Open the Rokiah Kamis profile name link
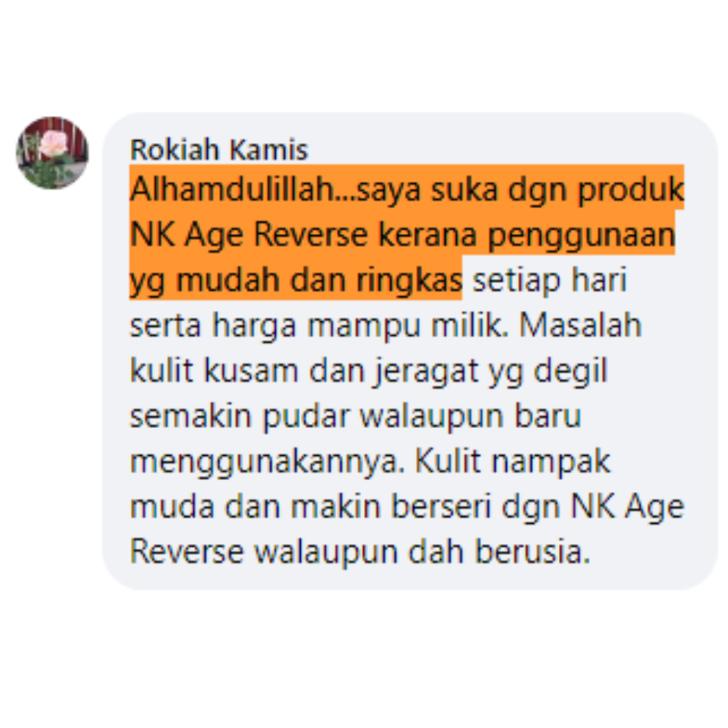728x728 pixels. pos(219,150)
